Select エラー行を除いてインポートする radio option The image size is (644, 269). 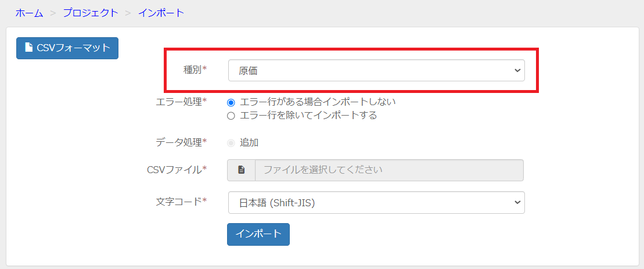(231, 116)
